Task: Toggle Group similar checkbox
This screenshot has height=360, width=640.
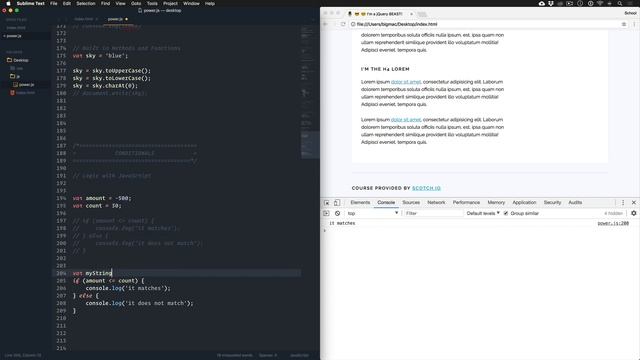Action: tap(506, 213)
